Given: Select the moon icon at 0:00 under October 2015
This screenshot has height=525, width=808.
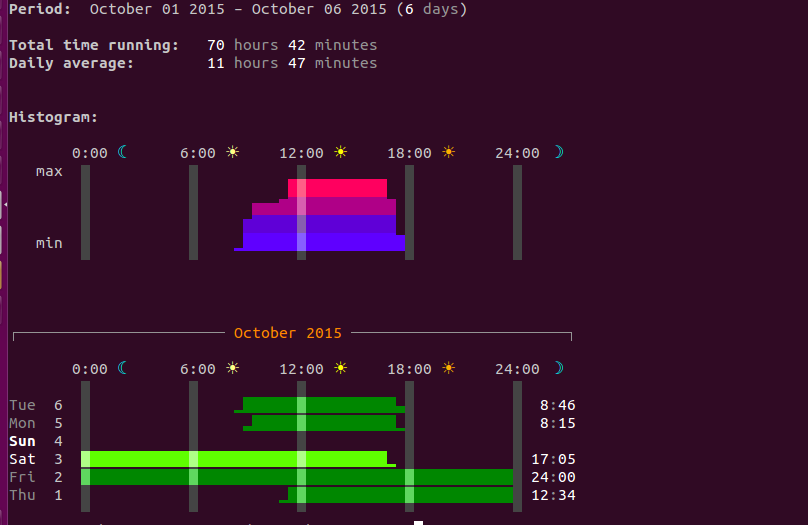Looking at the screenshot, I should click(123, 368).
